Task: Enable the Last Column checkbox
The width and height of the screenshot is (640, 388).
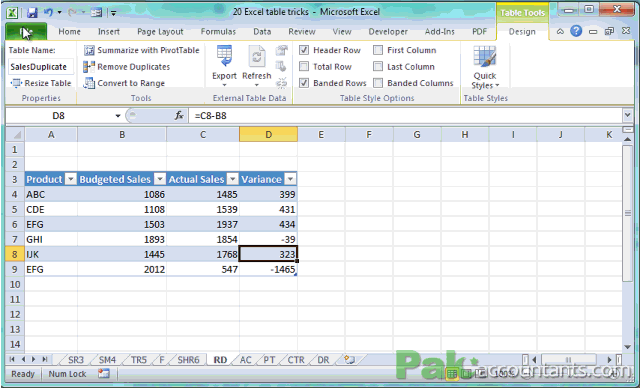Action: pos(378,67)
